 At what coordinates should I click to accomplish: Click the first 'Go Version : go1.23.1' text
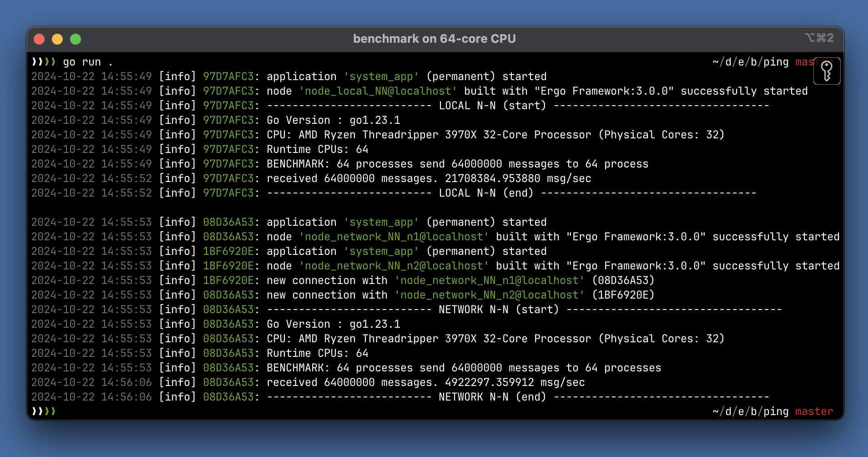[333, 120]
